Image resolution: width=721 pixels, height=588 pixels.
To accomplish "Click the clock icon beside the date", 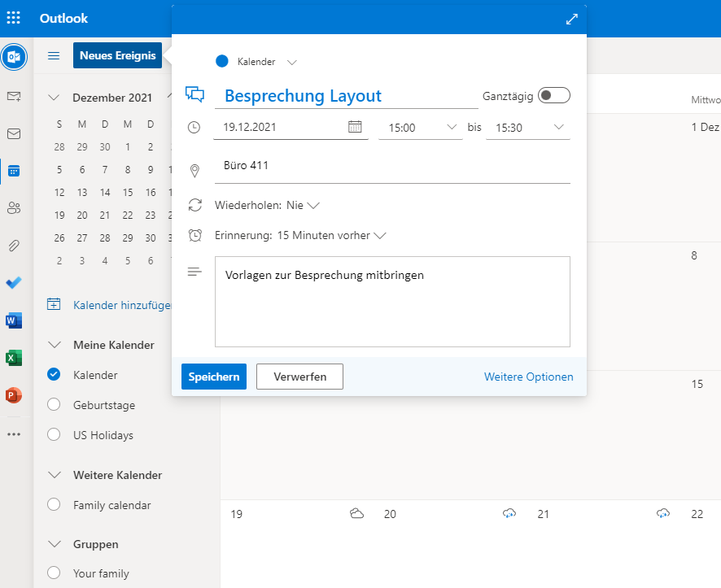I will tap(194, 127).
